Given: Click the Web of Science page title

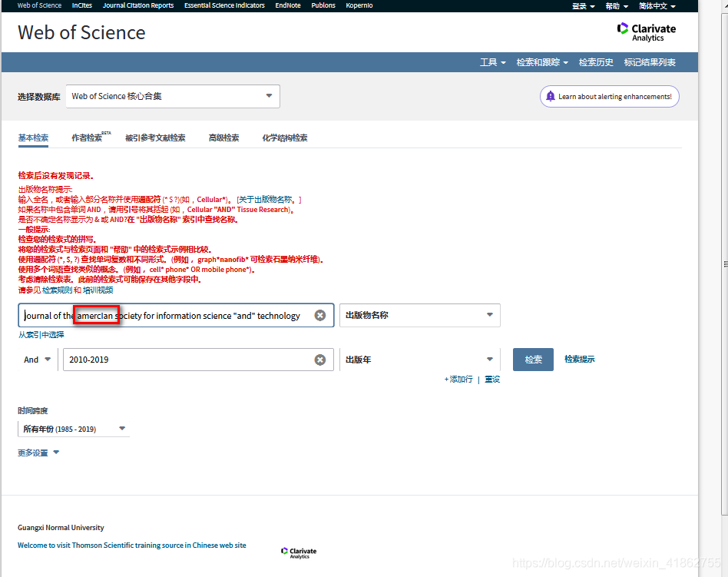Looking at the screenshot, I should pos(81,32).
